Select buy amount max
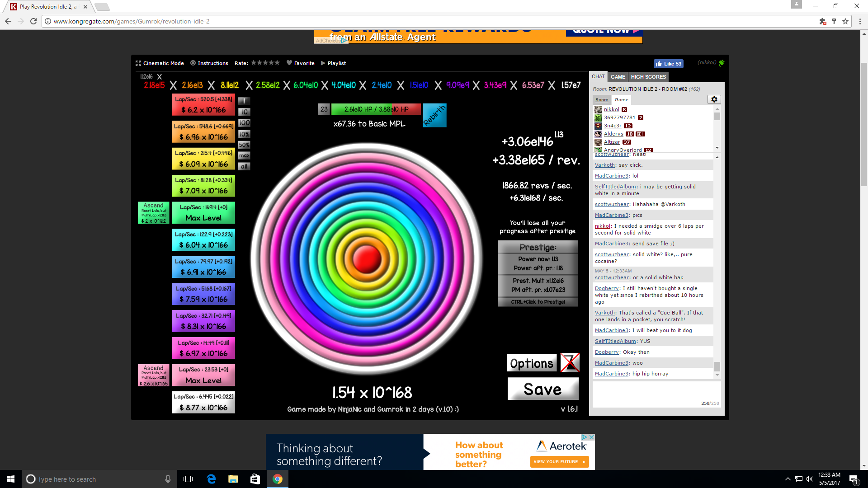The height and width of the screenshot is (488, 868). [x=244, y=155]
